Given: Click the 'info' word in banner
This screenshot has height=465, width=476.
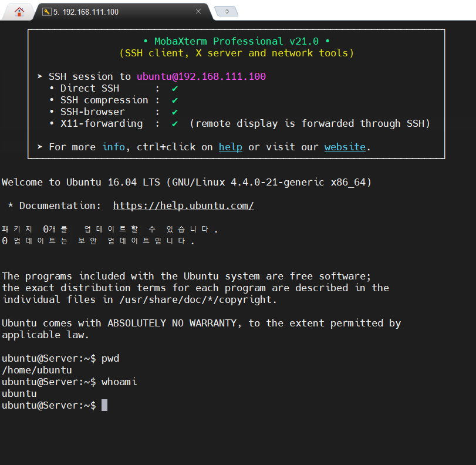Looking at the screenshot, I should (x=114, y=147).
